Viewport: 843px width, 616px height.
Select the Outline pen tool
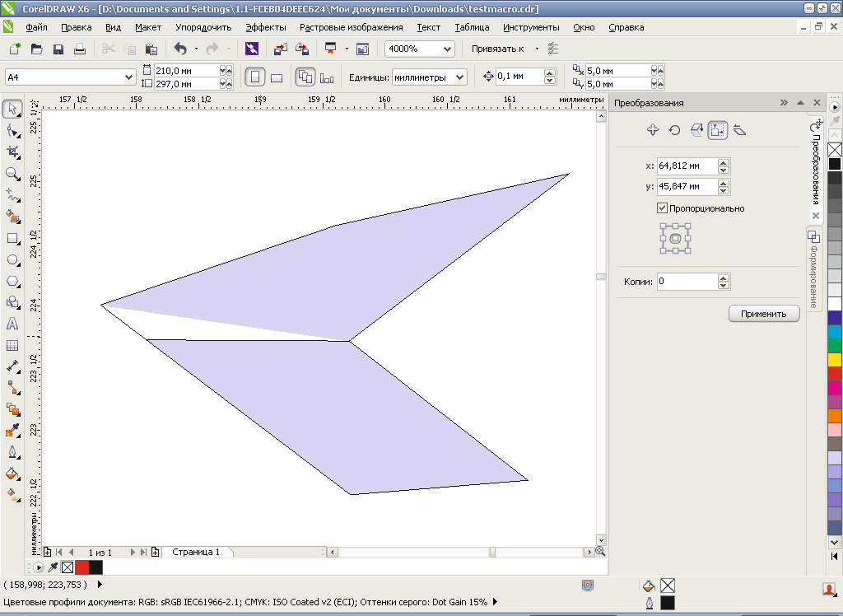pyautogui.click(x=12, y=452)
